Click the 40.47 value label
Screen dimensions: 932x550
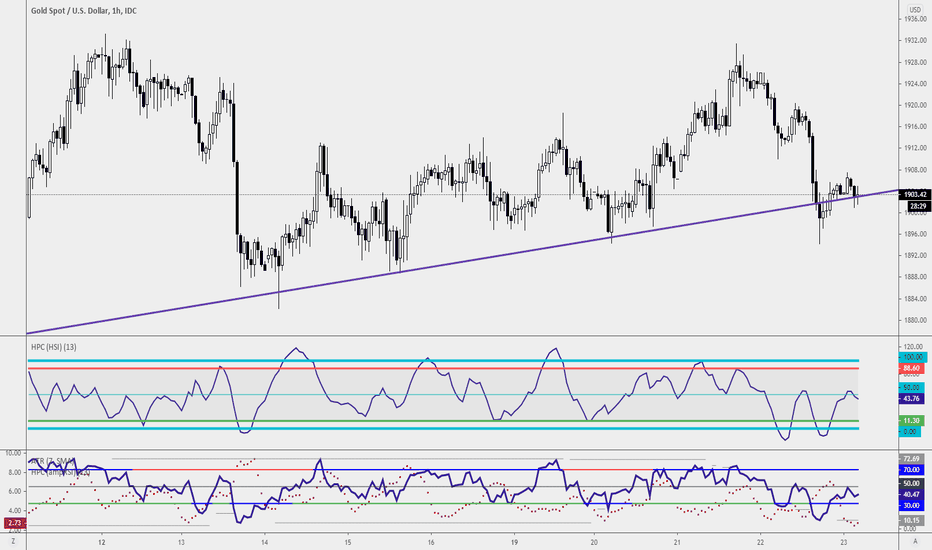tap(911, 494)
